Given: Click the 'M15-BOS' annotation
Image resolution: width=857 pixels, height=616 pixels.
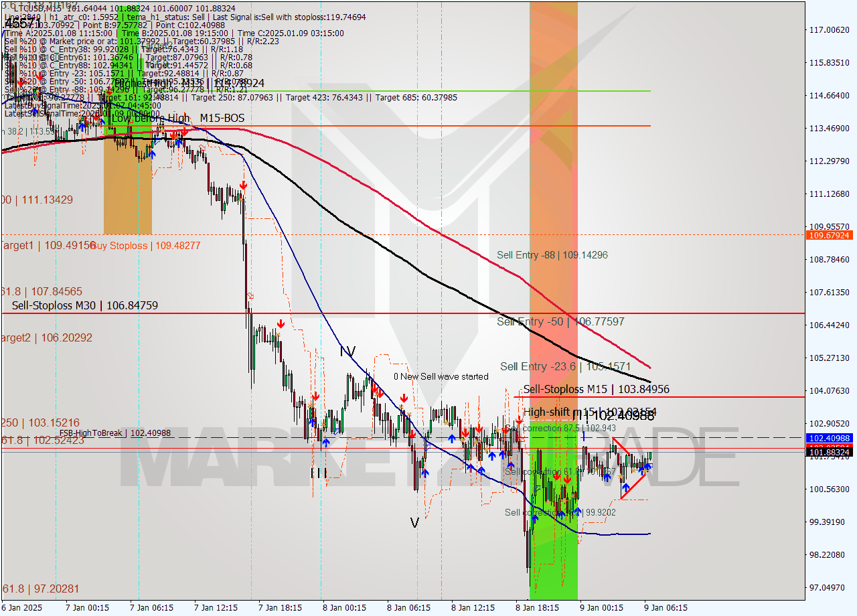Looking at the screenshot, I should click(222, 118).
